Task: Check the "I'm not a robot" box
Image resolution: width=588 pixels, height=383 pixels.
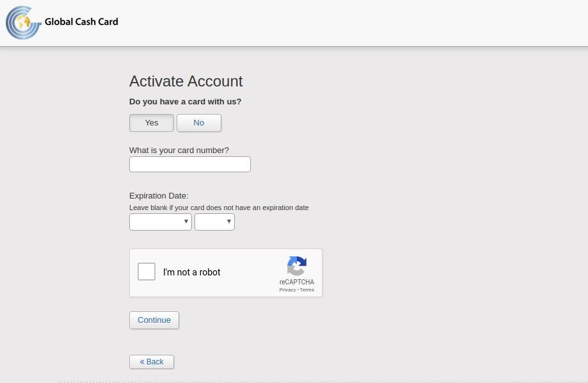Action: [147, 272]
